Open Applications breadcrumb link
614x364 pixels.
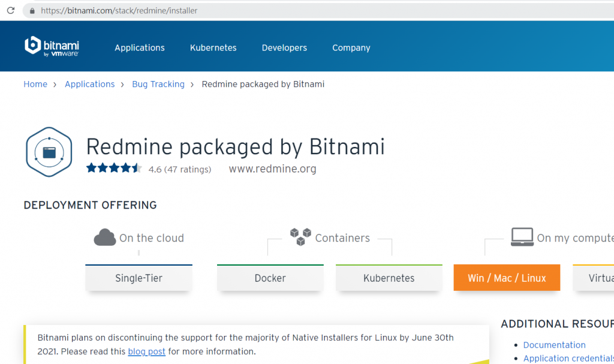(x=90, y=84)
